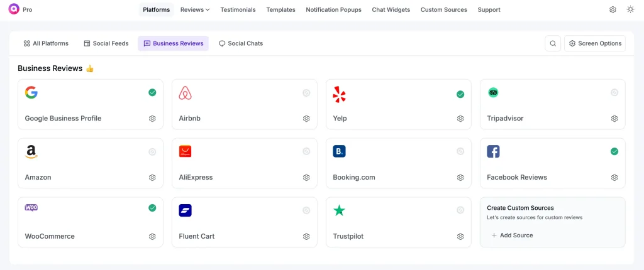Viewport: 644px width, 270px height.
Task: Open Trustpilot settings gear
Action: pyautogui.click(x=460, y=236)
